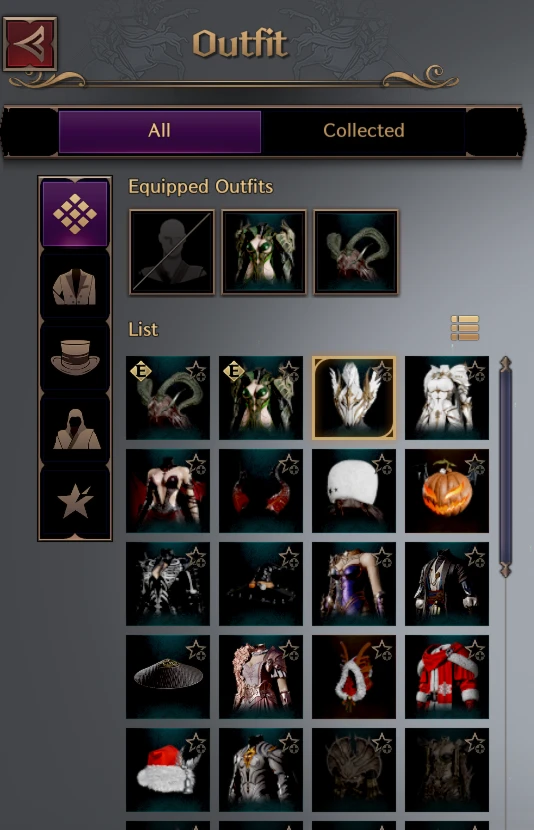Click the empty equipped outfit slot
534x830 pixels.
coord(172,252)
